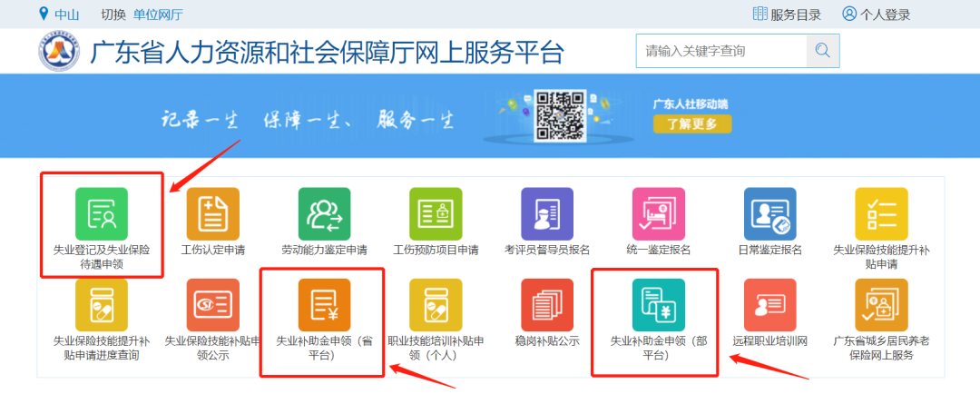Click 广东人社移动端 banner text

(691, 104)
